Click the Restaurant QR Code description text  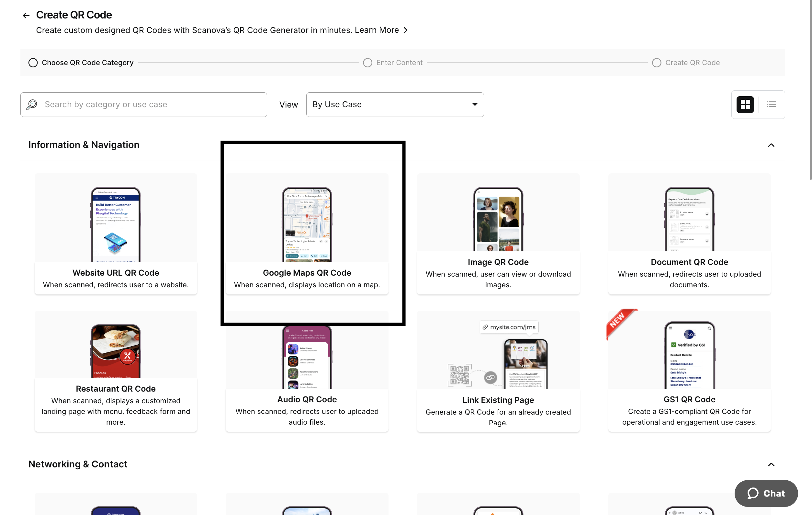tap(116, 411)
